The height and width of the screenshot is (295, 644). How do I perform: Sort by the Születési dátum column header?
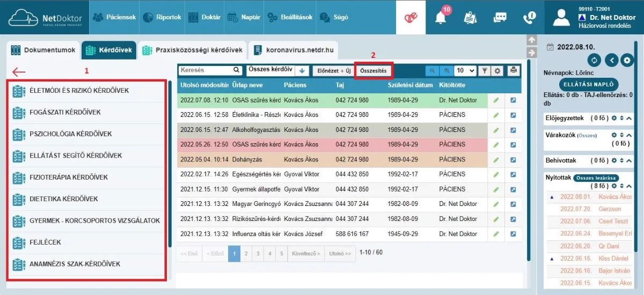pos(410,85)
